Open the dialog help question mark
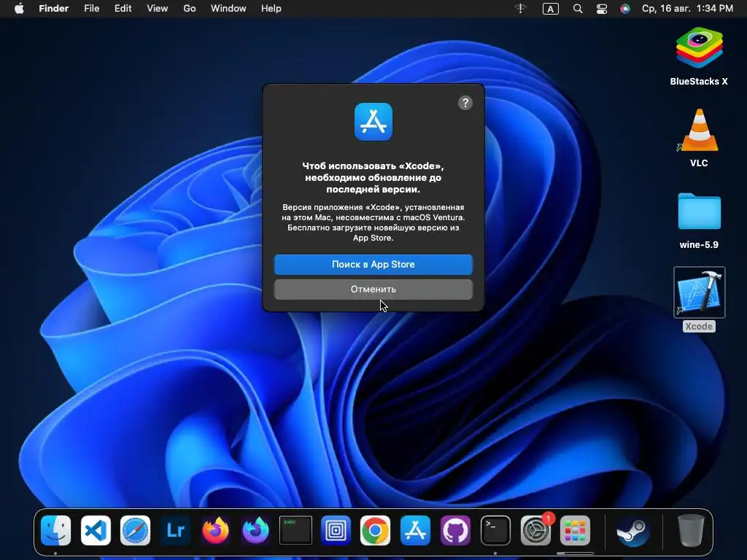 [x=465, y=103]
